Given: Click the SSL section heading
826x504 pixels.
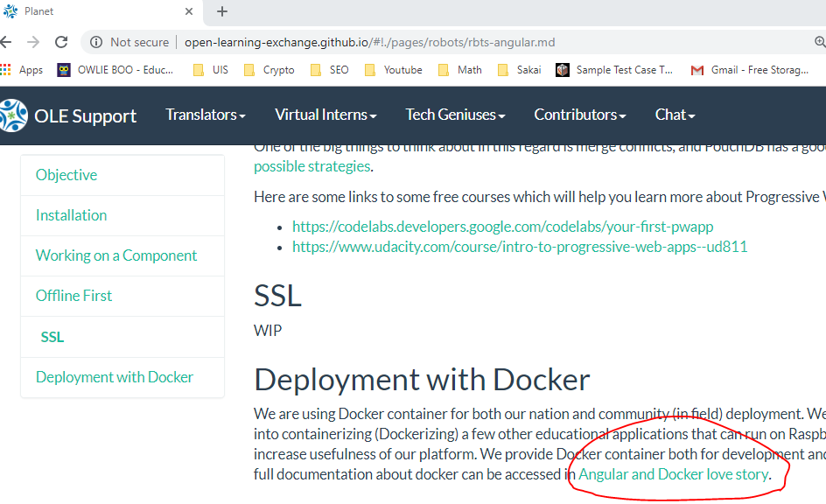Looking at the screenshot, I should point(277,296).
